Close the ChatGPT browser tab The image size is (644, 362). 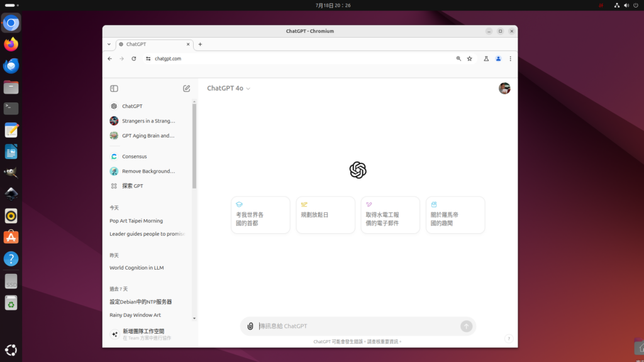click(188, 45)
